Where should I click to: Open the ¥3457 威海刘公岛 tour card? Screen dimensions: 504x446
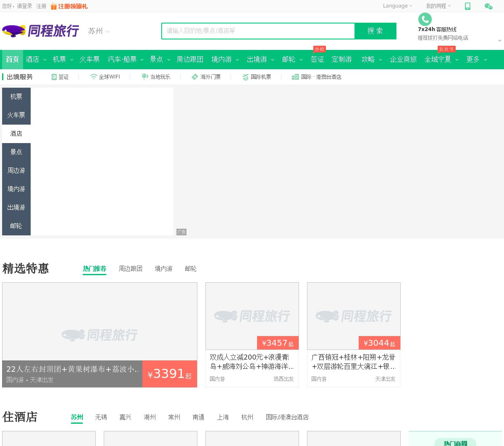coord(252,335)
